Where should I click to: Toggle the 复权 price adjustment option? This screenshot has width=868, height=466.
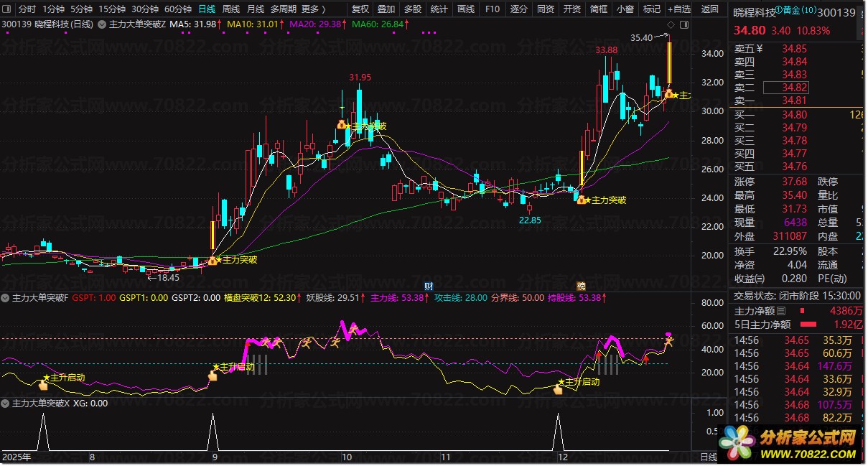(x=360, y=9)
